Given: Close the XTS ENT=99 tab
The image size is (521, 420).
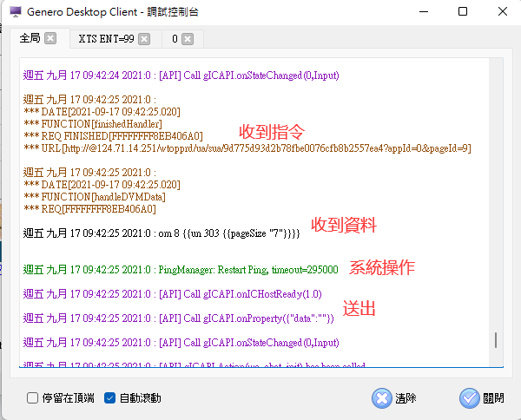Looking at the screenshot, I should click(144, 39).
